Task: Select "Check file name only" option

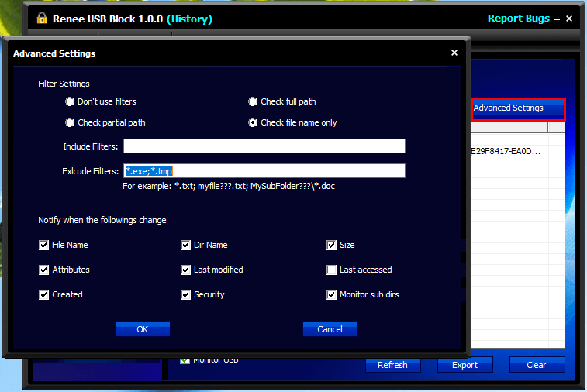Action: point(254,122)
